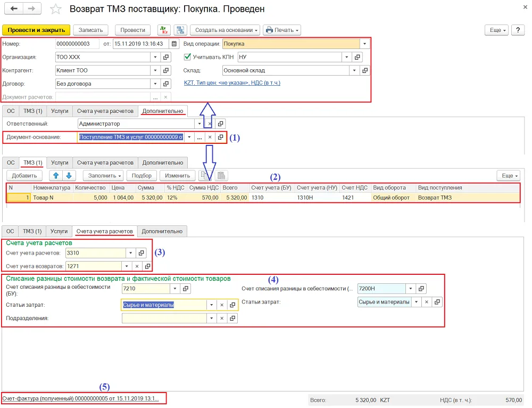532x408 pixels.
Task: Open calendar picker next to the date field
Action: [174, 44]
